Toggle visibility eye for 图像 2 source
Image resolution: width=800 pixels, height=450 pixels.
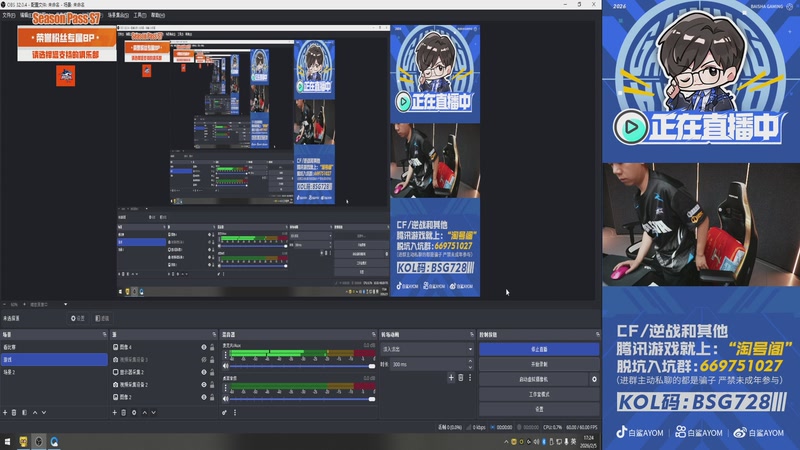[204, 397]
